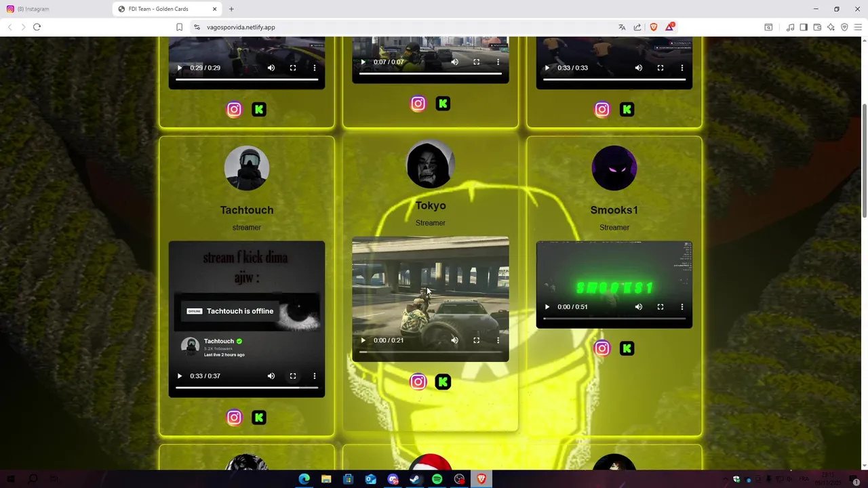Toggle the browser sidebar panel

(x=804, y=27)
